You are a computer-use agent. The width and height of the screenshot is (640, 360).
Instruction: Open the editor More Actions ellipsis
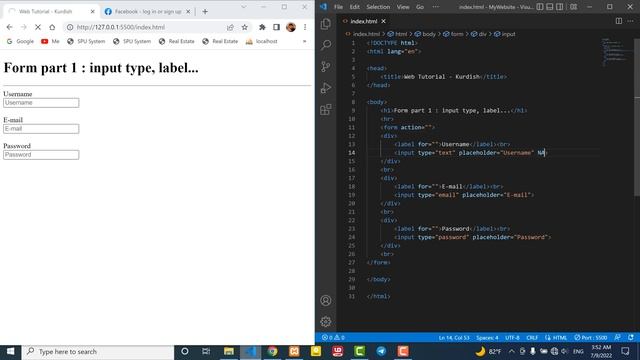[x=630, y=21]
